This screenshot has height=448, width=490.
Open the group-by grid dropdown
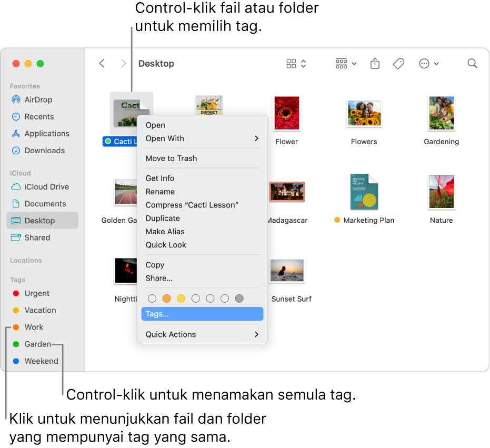click(346, 64)
